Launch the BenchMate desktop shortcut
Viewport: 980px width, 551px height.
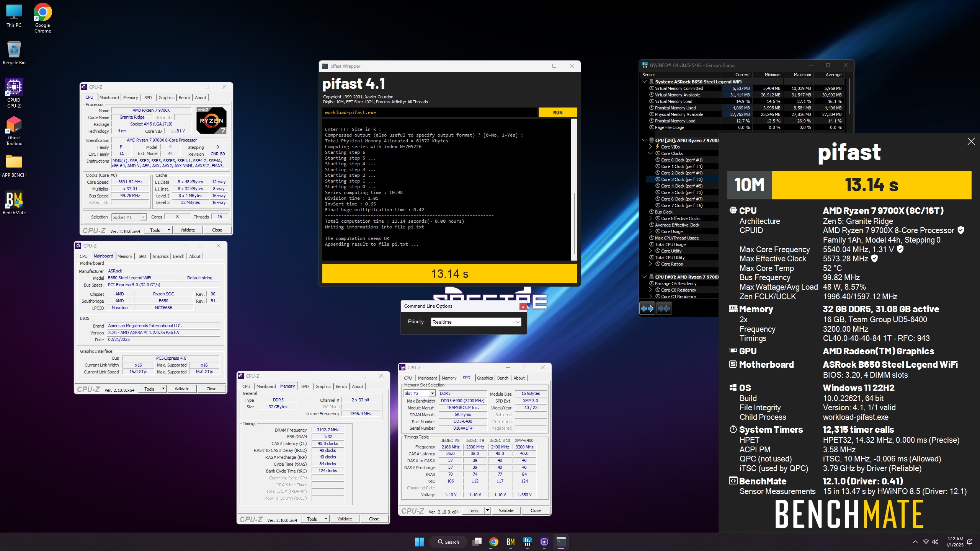pyautogui.click(x=14, y=203)
